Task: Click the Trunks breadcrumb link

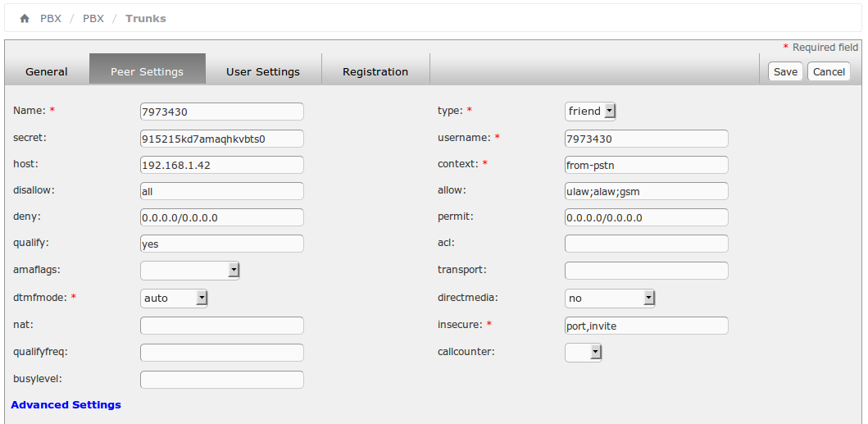Action: pyautogui.click(x=146, y=18)
